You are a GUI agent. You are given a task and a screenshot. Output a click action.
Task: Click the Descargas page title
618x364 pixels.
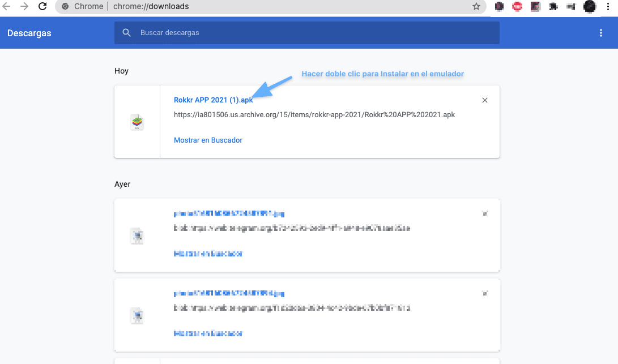point(29,33)
